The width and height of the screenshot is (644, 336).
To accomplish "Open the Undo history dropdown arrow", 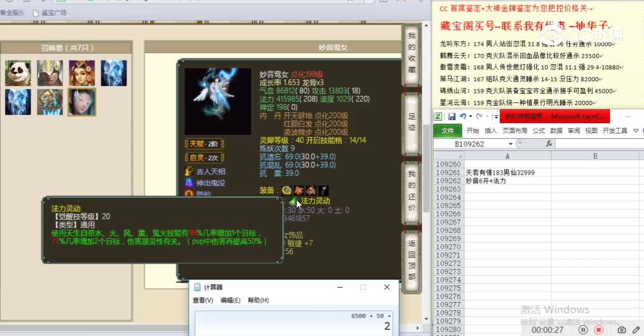I will pos(470,116).
